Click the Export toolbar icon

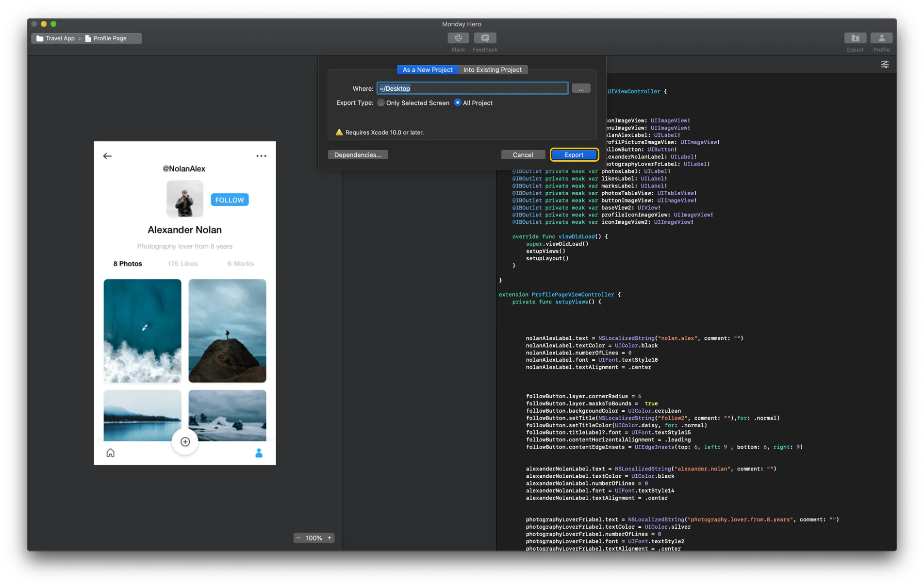855,38
